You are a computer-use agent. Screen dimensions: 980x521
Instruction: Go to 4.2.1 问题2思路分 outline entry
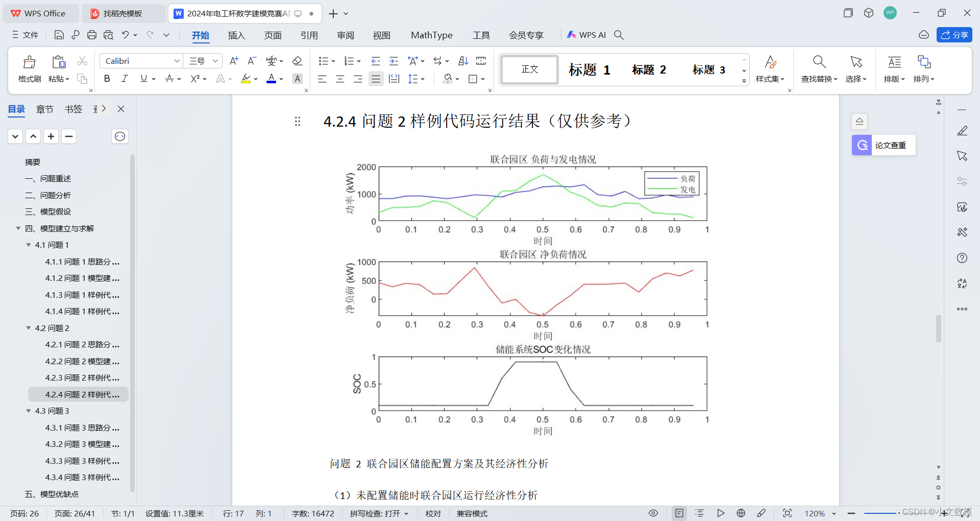pos(82,345)
